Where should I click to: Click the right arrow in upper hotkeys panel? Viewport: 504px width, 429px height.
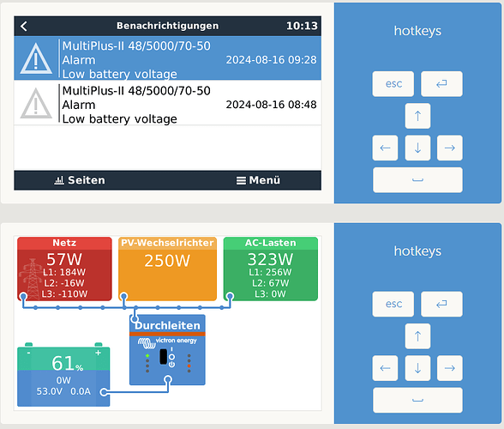pos(450,148)
